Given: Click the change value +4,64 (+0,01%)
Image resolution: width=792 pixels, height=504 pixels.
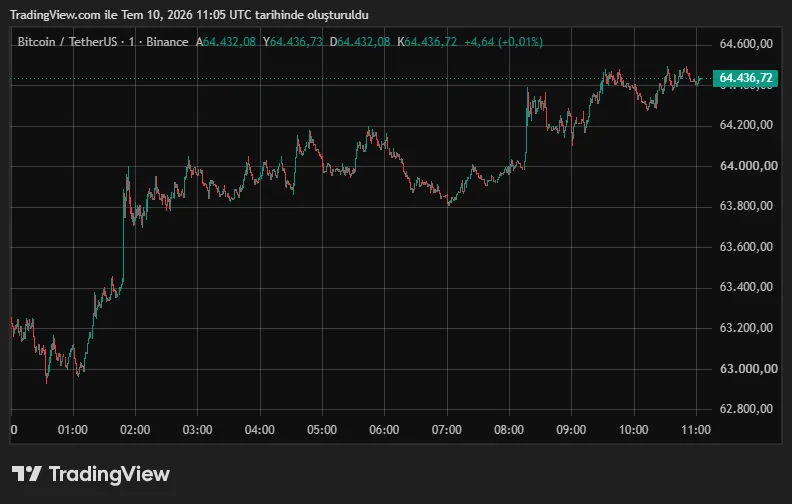Looking at the screenshot, I should pyautogui.click(x=504, y=42).
